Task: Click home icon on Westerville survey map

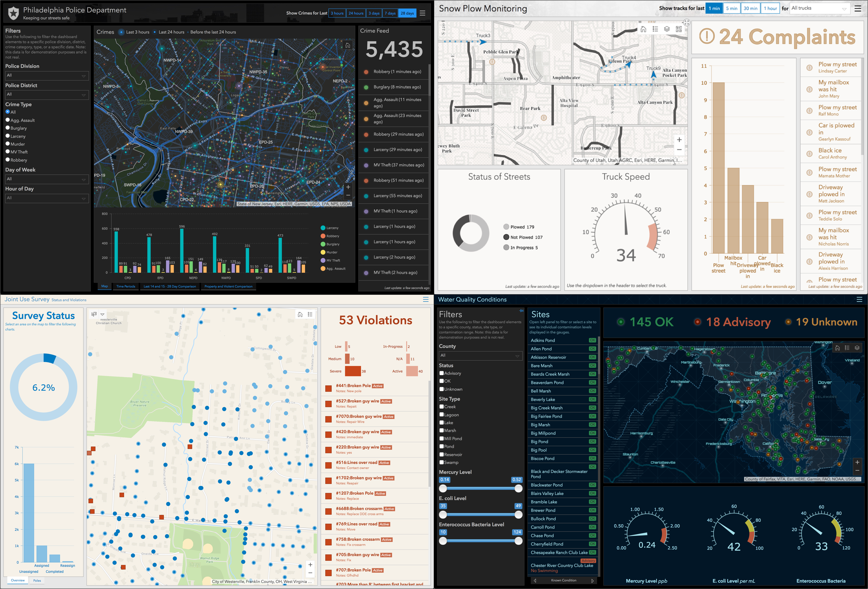Action: click(300, 314)
